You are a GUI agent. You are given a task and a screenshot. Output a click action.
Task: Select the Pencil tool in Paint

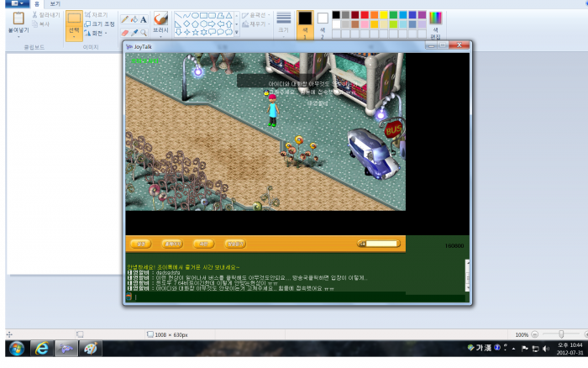[x=124, y=18]
